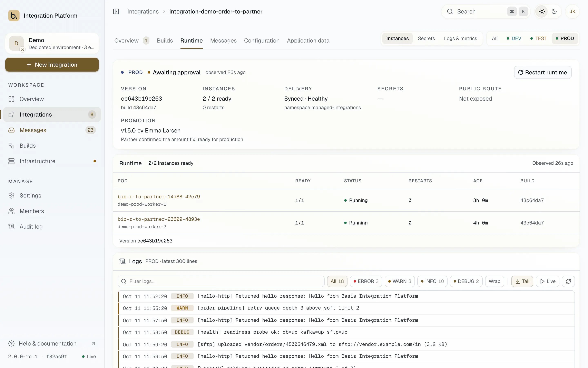Viewport: 588px width, 368px height.
Task: Switch to dark theme moon icon
Action: 554,11
